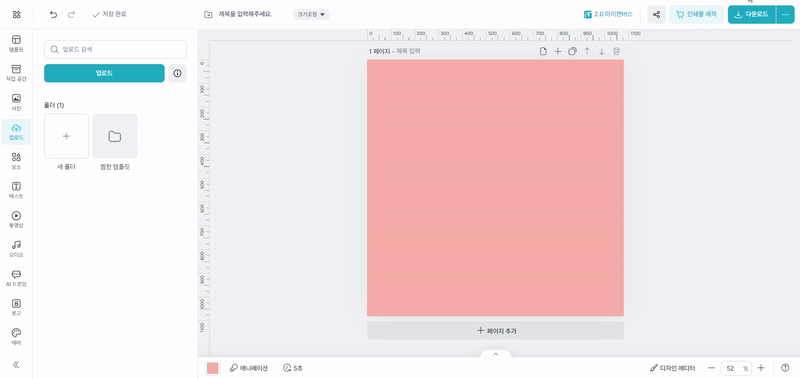Open the 사진 photos tab
Screen dimensions: 800x378
[x=16, y=103]
